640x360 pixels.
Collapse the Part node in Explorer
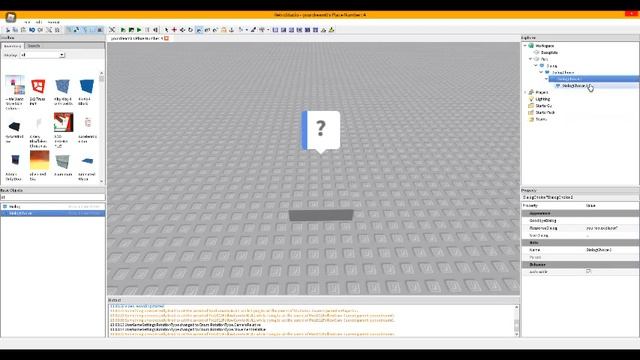tap(531, 59)
